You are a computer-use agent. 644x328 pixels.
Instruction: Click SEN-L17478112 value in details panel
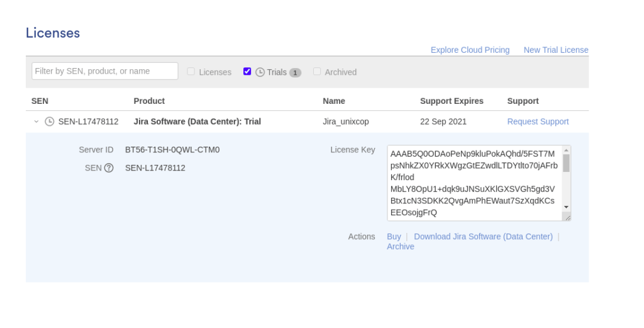[155, 167]
